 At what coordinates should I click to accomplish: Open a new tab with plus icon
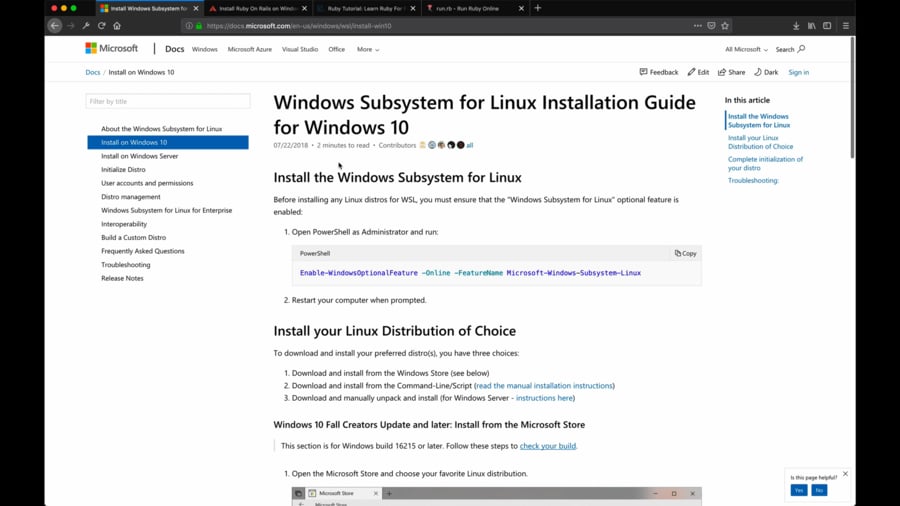(538, 8)
